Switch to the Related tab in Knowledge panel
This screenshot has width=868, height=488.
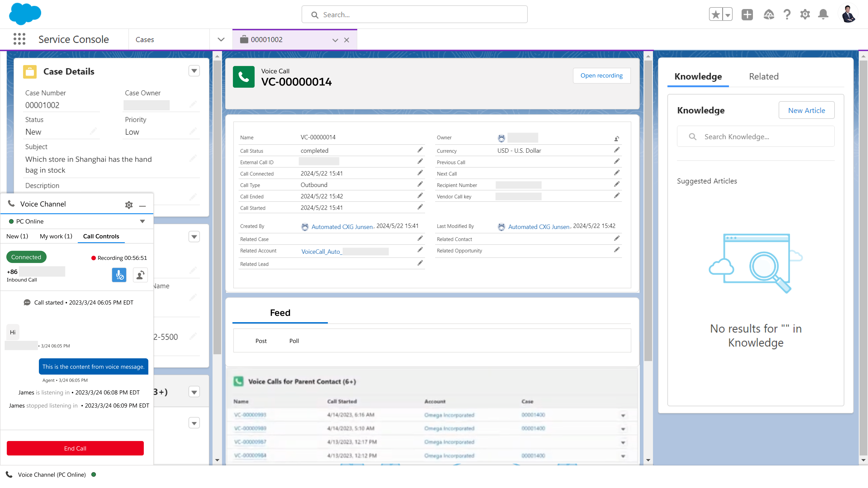coord(764,76)
